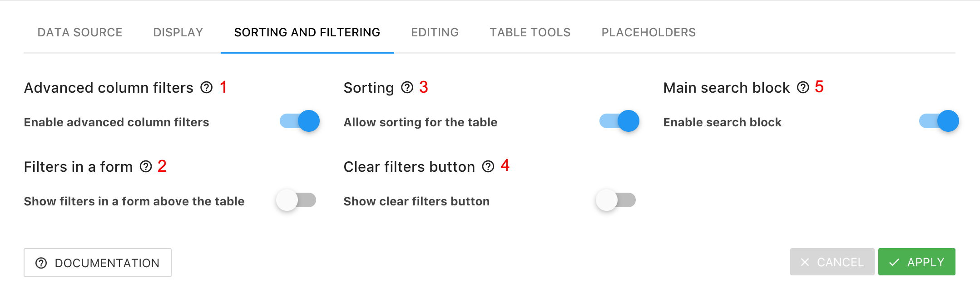Open the Display tab
This screenshot has height=299, width=980.
(178, 32)
